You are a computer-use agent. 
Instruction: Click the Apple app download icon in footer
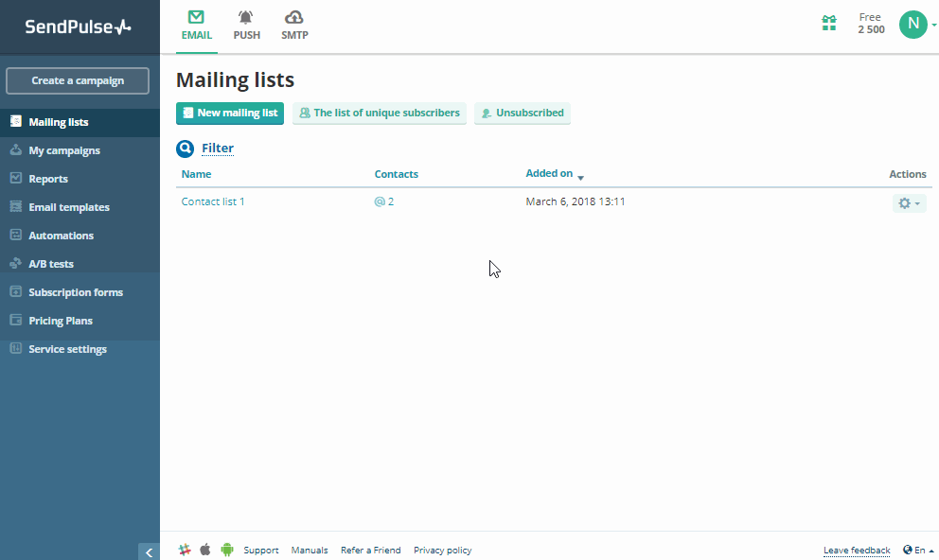[205, 549]
